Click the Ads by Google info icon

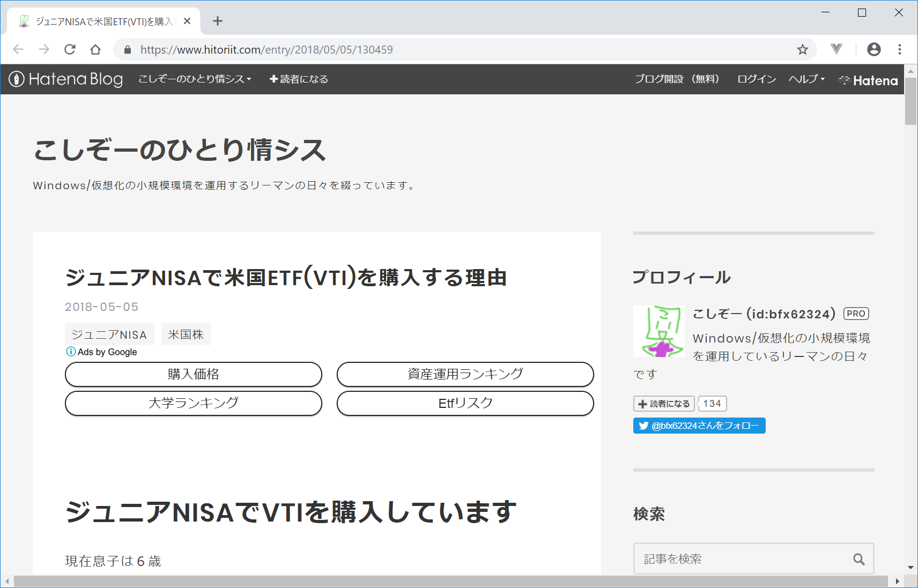[70, 352]
